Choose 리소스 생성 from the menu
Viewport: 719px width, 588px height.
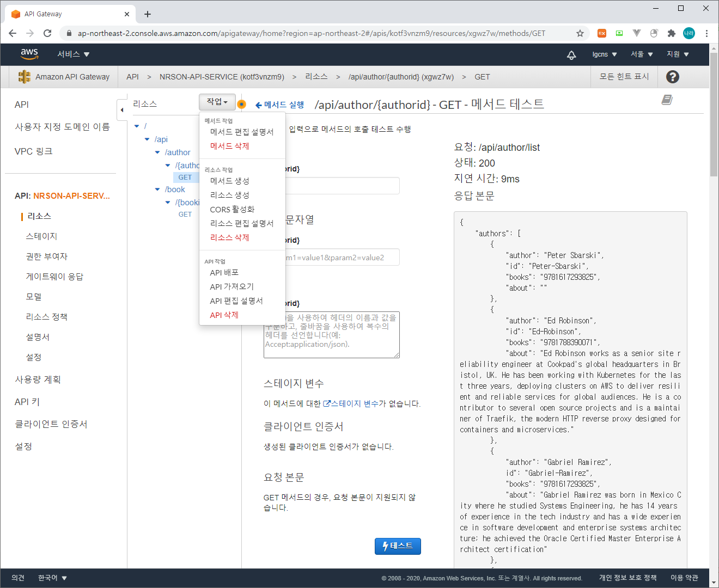coord(242,195)
